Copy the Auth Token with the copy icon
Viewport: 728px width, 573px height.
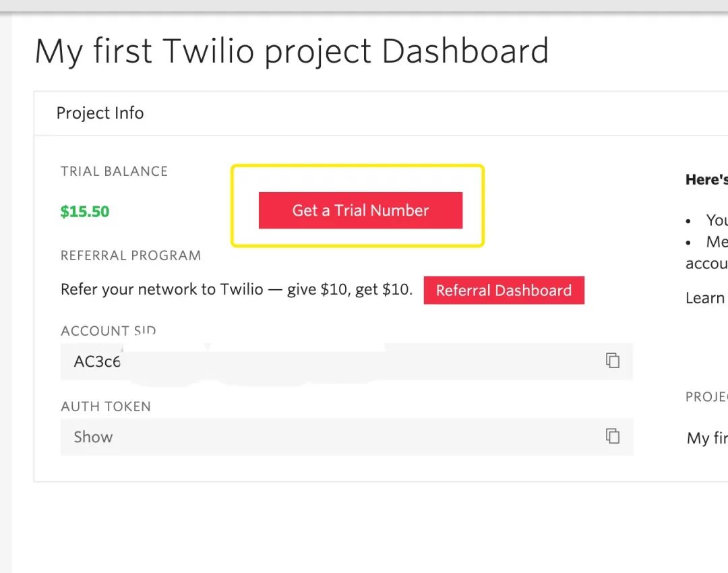point(612,436)
